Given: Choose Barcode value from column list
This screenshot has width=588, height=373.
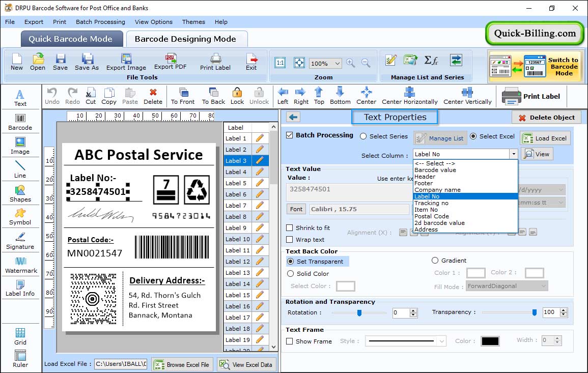Looking at the screenshot, I should (x=465, y=170).
